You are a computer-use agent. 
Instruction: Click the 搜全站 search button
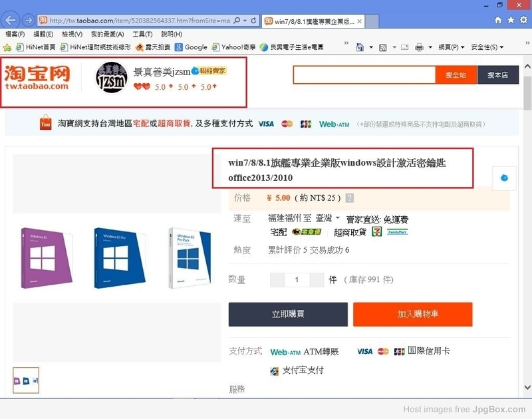[457, 75]
